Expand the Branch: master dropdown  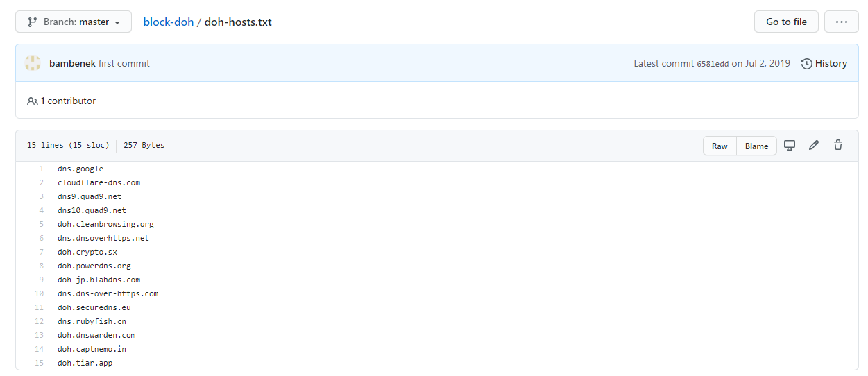pos(74,22)
